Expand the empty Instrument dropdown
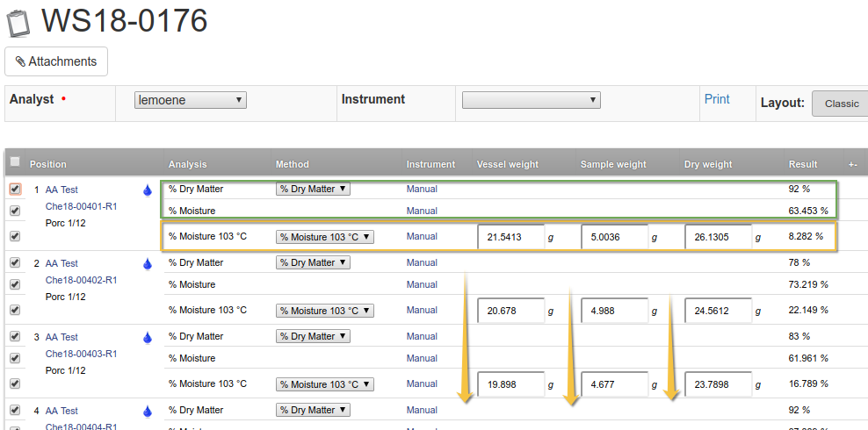Image resolution: width=868 pixels, height=430 pixels. [531, 100]
